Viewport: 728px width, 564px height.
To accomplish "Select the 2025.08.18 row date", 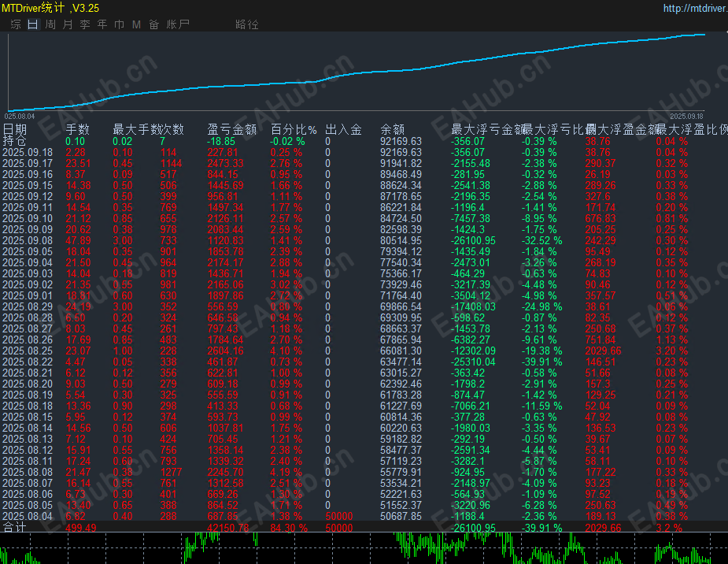I will [x=28, y=406].
